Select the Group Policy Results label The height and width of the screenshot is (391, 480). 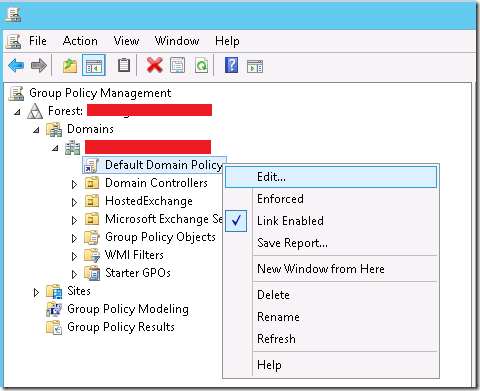point(121,327)
